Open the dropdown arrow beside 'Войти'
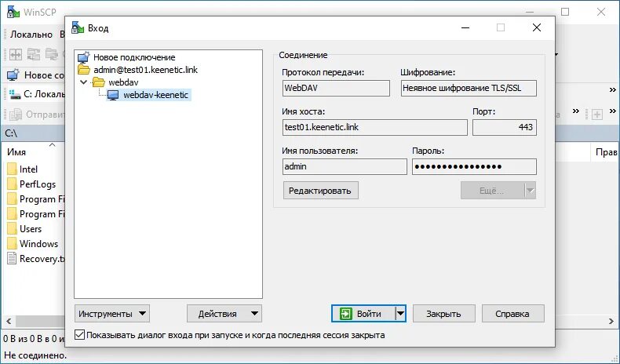Viewport: 620px width, 364px height. (x=400, y=314)
